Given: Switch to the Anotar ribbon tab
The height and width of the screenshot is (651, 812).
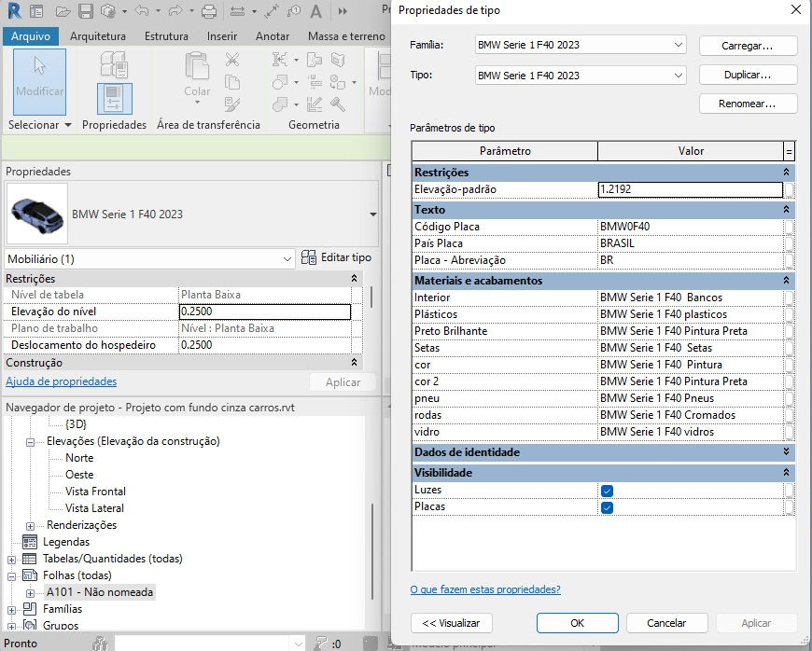Looking at the screenshot, I should (273, 36).
